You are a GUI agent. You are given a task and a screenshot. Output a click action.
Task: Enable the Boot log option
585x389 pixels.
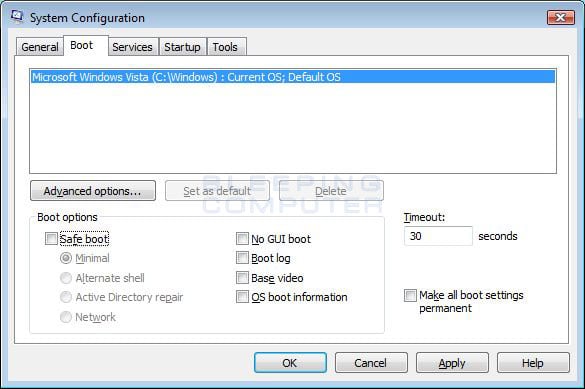242,258
